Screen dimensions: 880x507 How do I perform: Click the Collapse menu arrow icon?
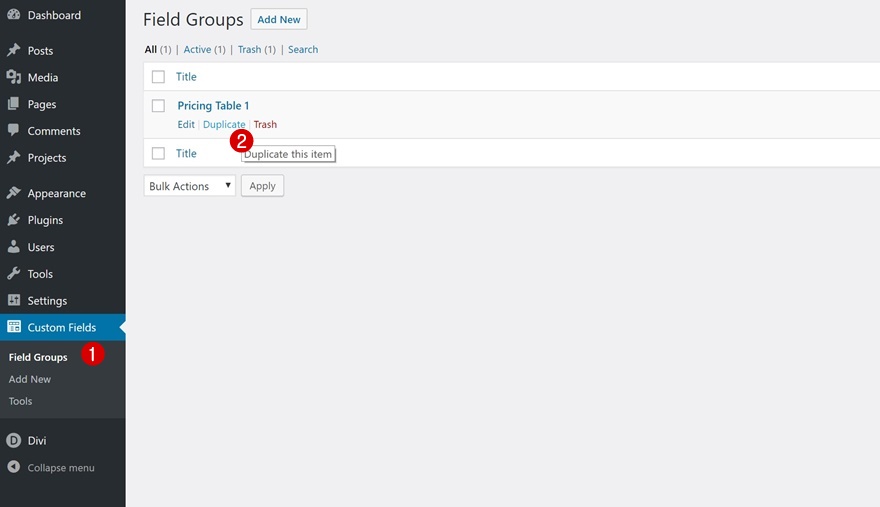click(13, 467)
